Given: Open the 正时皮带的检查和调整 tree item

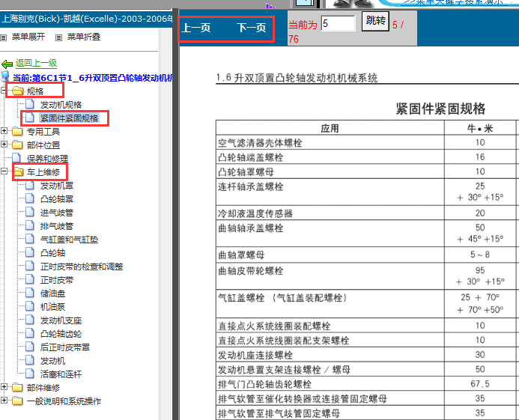Looking at the screenshot, I should tap(82, 267).
